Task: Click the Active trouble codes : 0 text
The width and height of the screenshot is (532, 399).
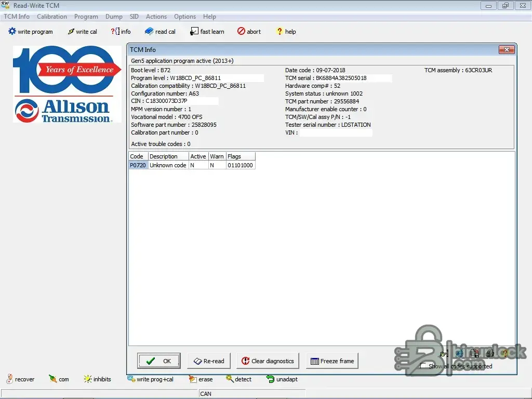Action: 161,144
